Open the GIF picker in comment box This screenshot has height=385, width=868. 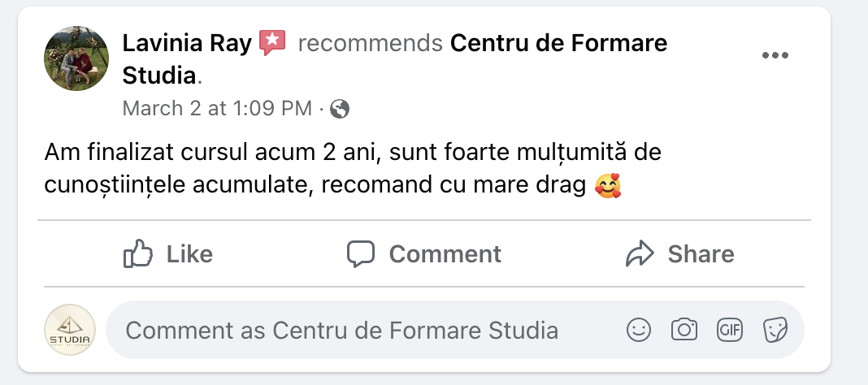(729, 330)
